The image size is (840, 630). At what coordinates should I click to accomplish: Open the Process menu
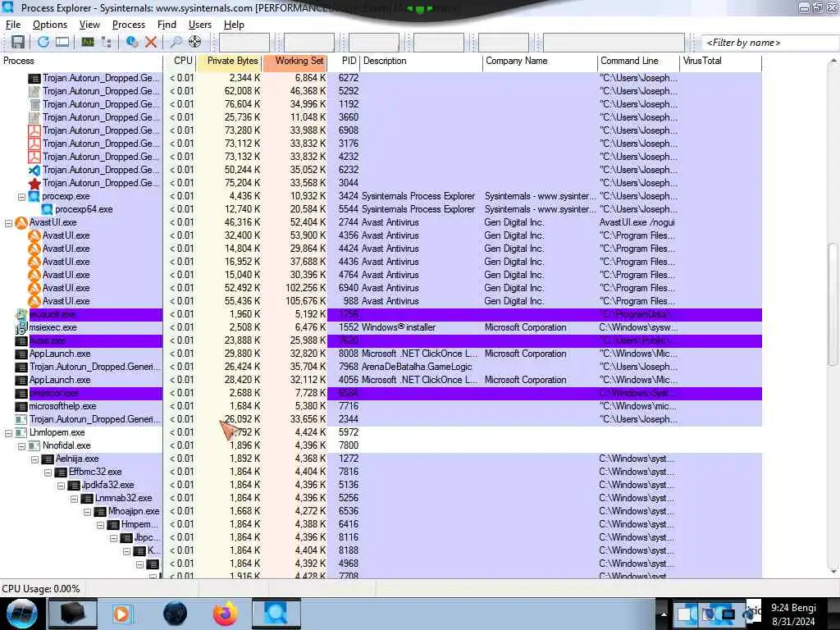[x=129, y=25]
